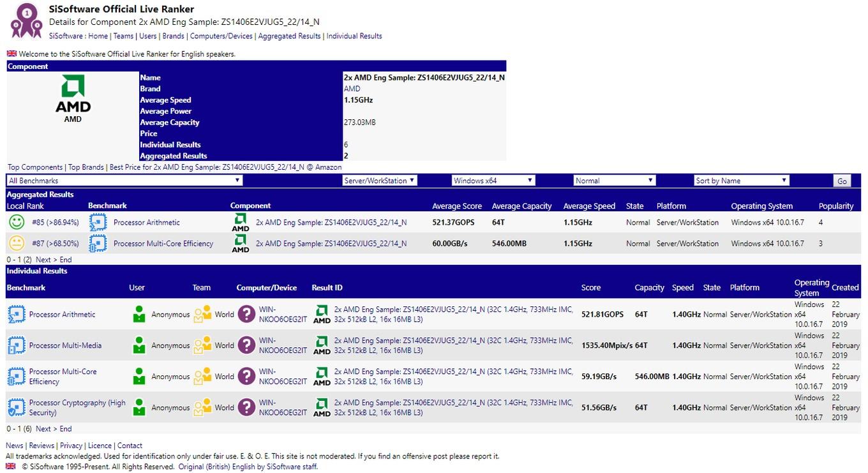Viewport: 868px width, 473px height.
Task: Click End in Individual Results pagination
Action: [66, 429]
